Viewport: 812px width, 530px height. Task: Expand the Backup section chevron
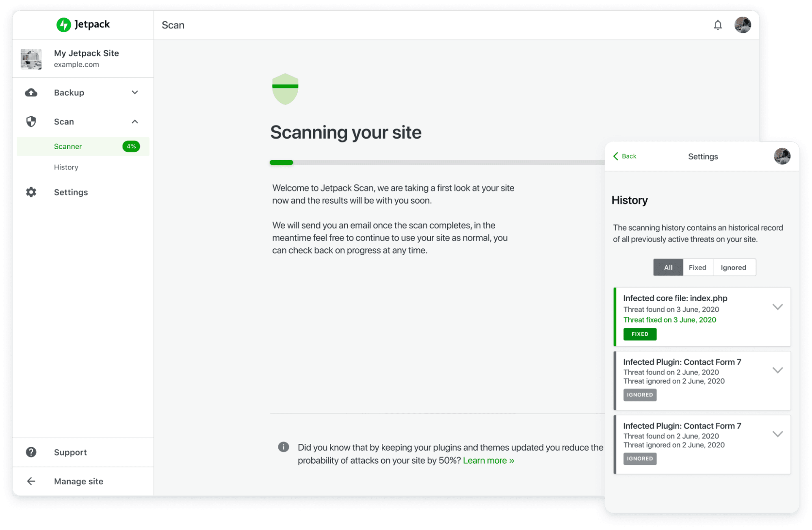(x=135, y=93)
